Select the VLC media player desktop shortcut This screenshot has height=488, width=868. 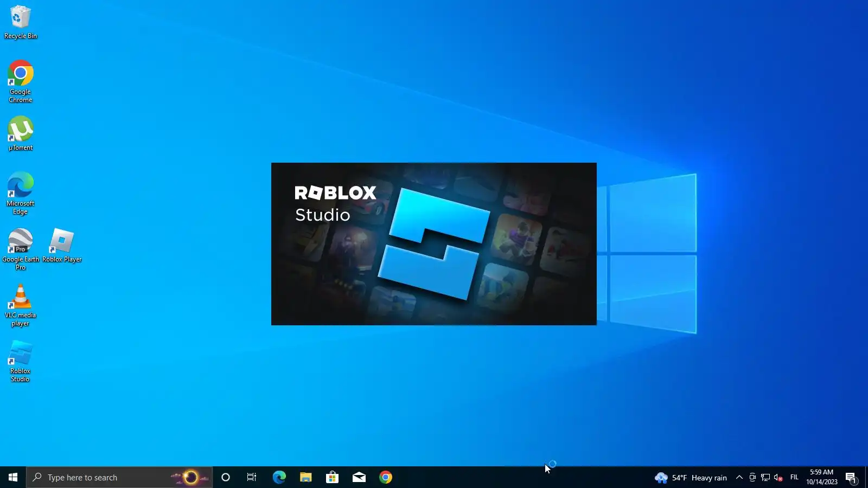click(21, 305)
